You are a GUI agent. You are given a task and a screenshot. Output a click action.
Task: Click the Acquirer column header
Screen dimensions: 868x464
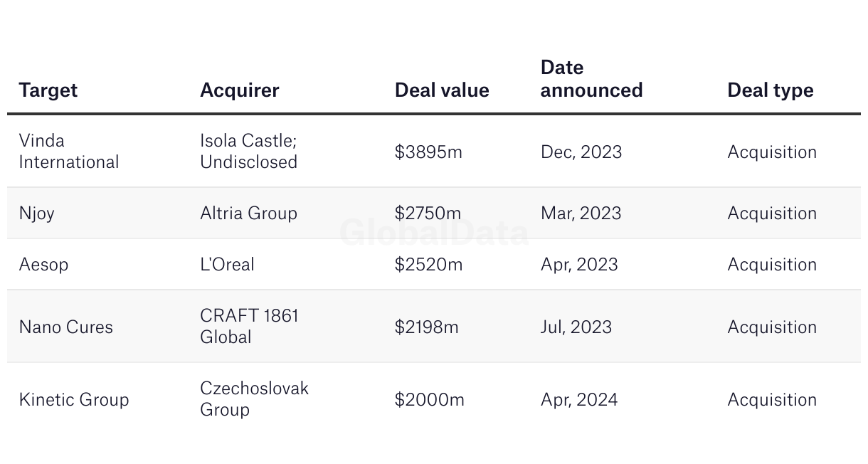click(x=240, y=90)
